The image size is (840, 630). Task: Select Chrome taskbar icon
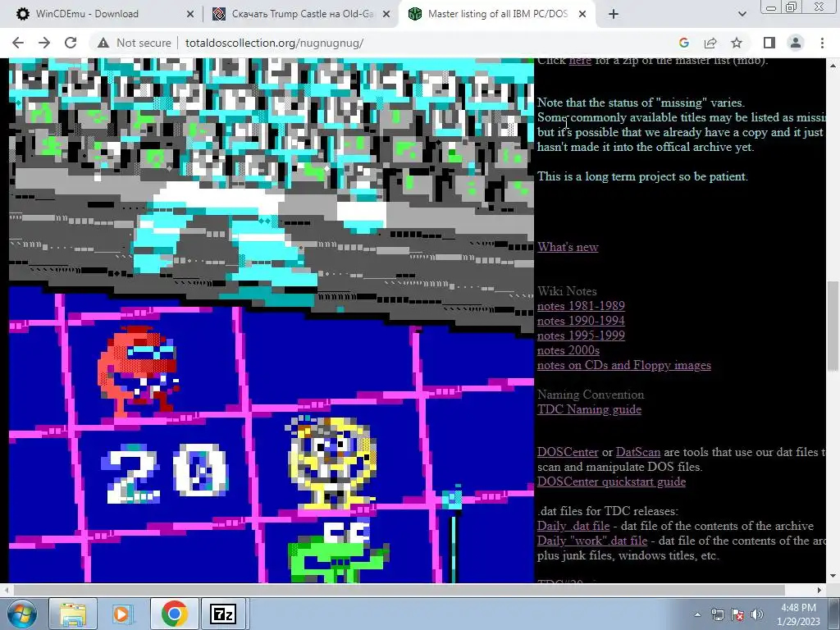pos(174,614)
